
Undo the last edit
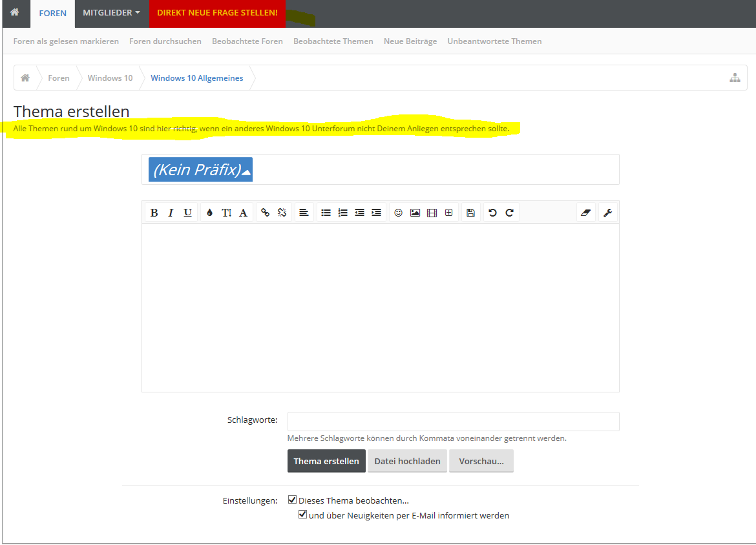click(492, 213)
